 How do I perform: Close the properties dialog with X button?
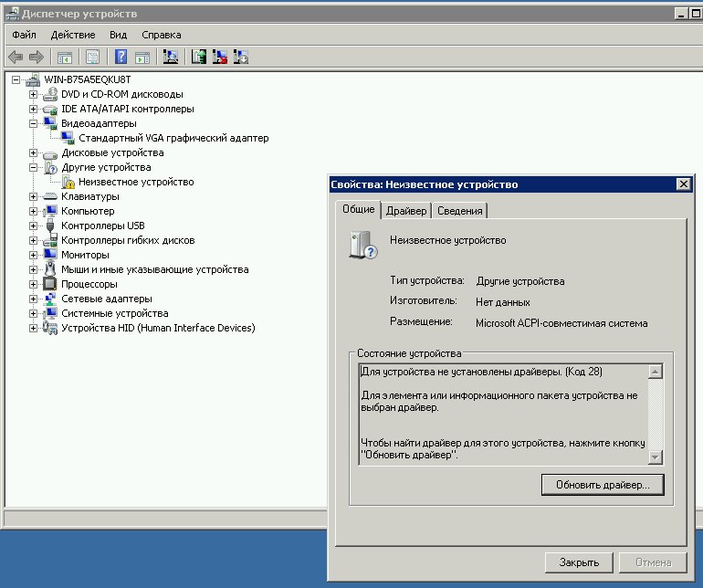(683, 184)
